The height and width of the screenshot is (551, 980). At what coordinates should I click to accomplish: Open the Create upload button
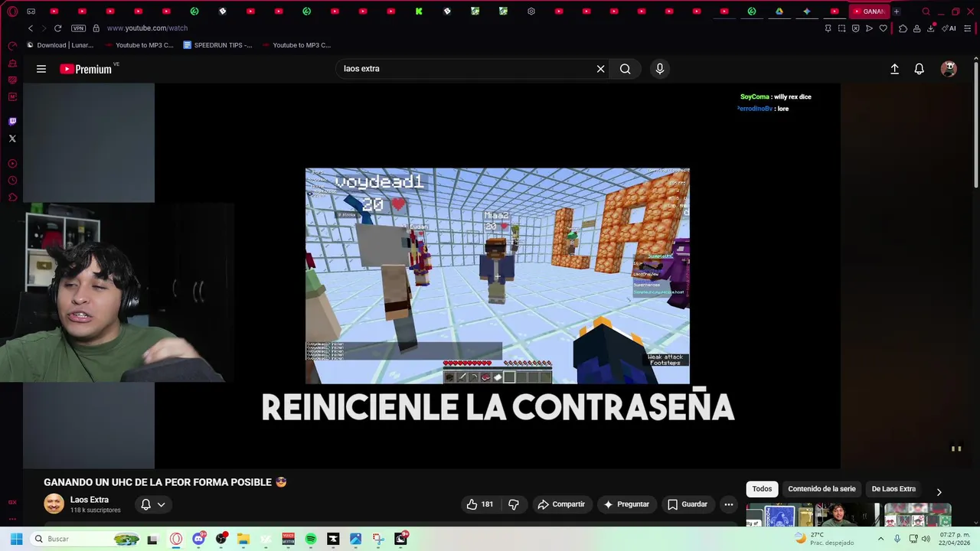click(x=894, y=69)
